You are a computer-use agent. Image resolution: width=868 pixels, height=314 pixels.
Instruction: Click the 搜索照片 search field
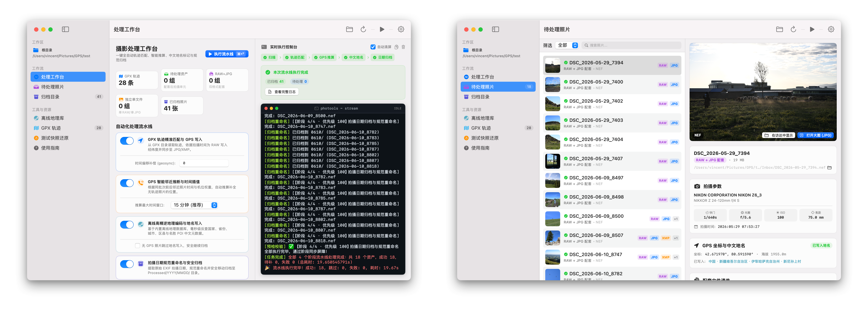[631, 45]
